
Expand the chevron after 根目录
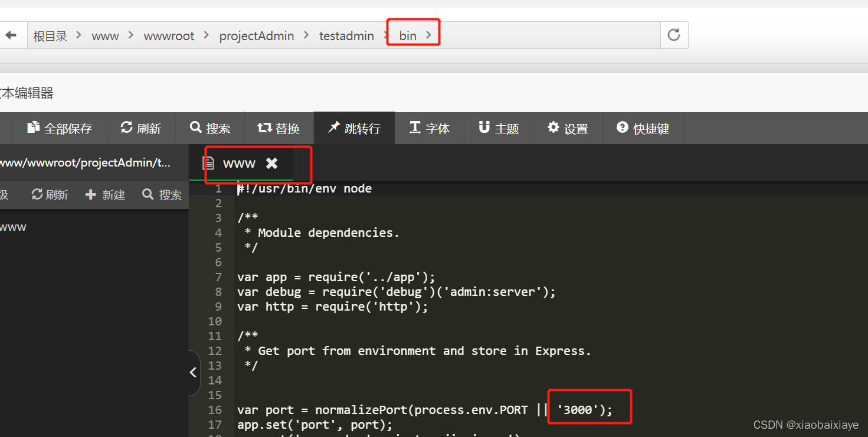point(79,35)
